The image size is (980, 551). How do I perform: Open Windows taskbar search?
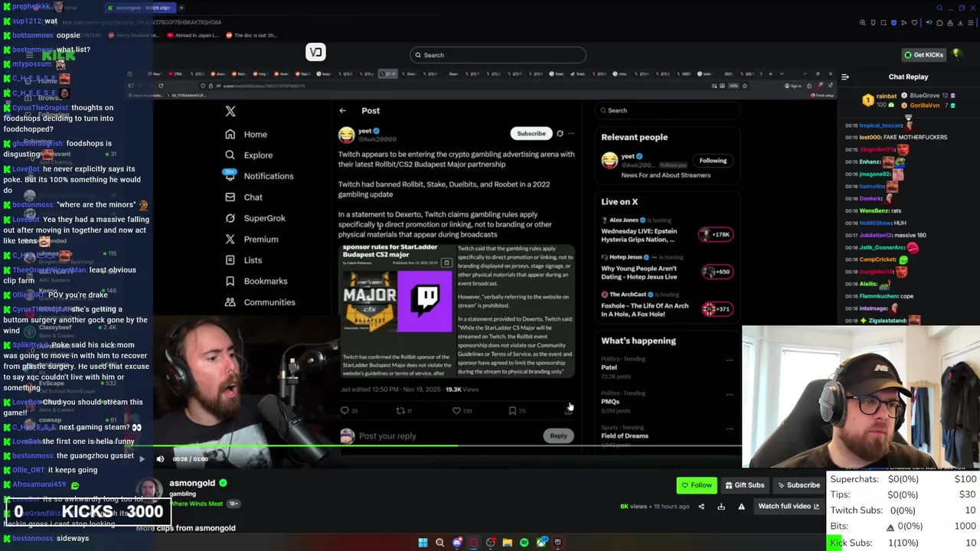pos(440,543)
